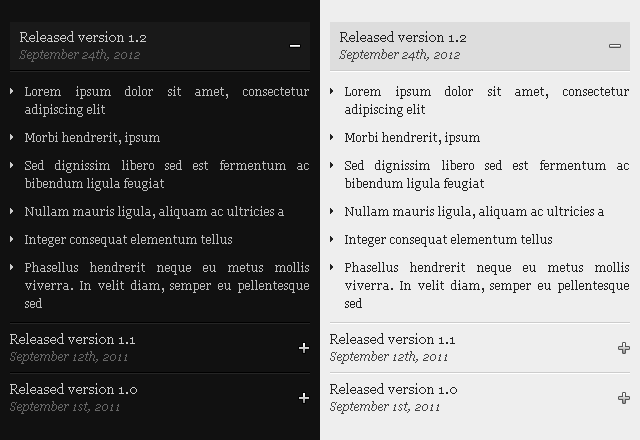The height and width of the screenshot is (440, 640).
Task: Click the bullet arrow beside light 'Integer consequat elementum tellus'
Action: click(331, 239)
